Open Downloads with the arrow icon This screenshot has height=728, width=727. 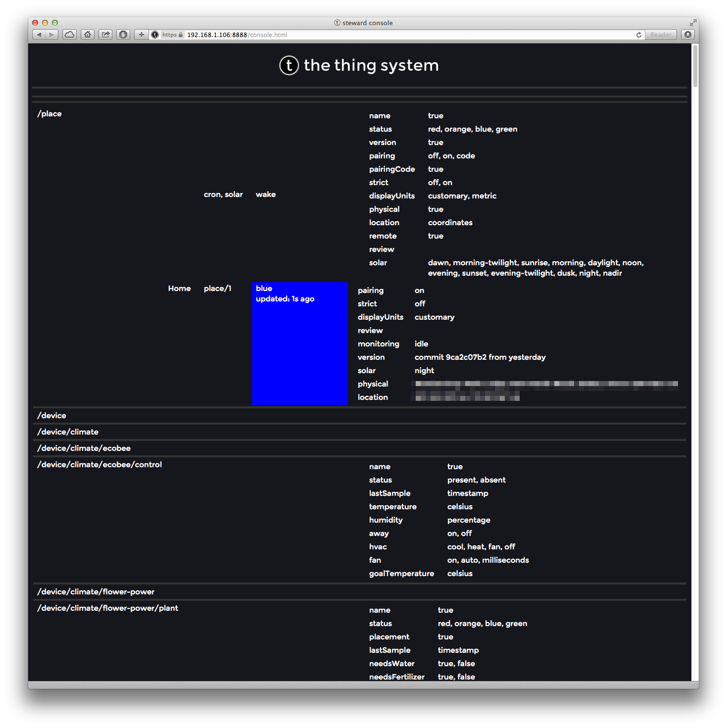[x=688, y=35]
